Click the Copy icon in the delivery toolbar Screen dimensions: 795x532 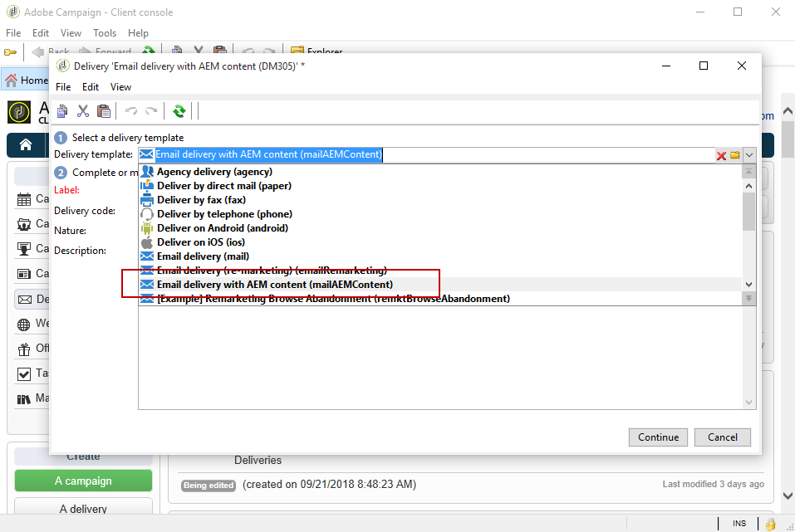[x=62, y=111]
